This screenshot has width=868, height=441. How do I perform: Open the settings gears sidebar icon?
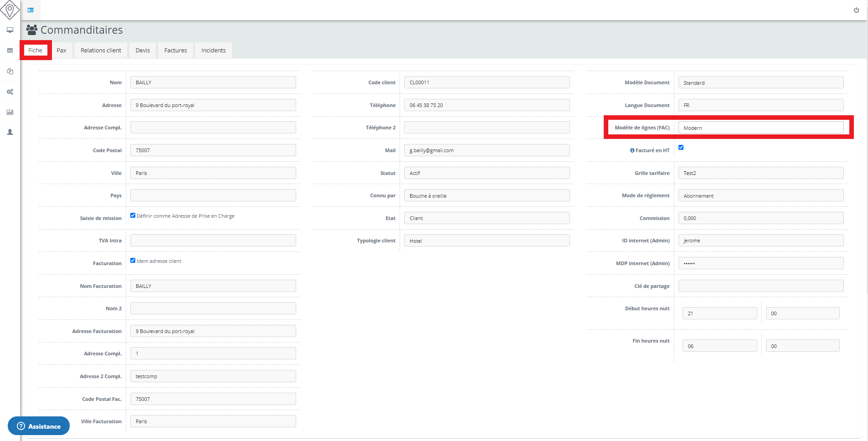tap(10, 92)
